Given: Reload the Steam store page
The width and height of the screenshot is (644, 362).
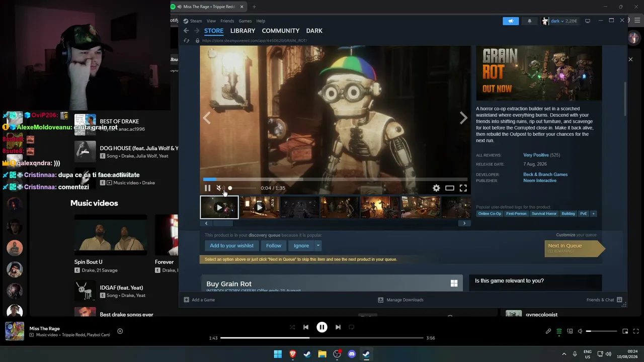Looking at the screenshot, I should point(186,41).
